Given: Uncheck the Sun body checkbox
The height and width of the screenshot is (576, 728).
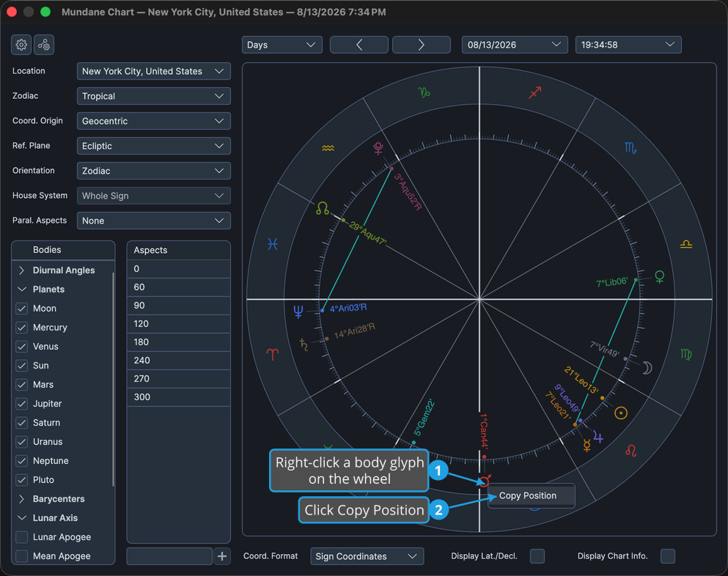Looking at the screenshot, I should (x=21, y=365).
